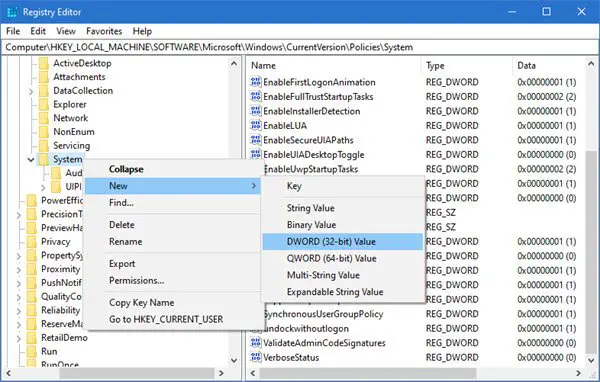
Task: Click the Registry Editor title bar icon
Action: [12, 12]
